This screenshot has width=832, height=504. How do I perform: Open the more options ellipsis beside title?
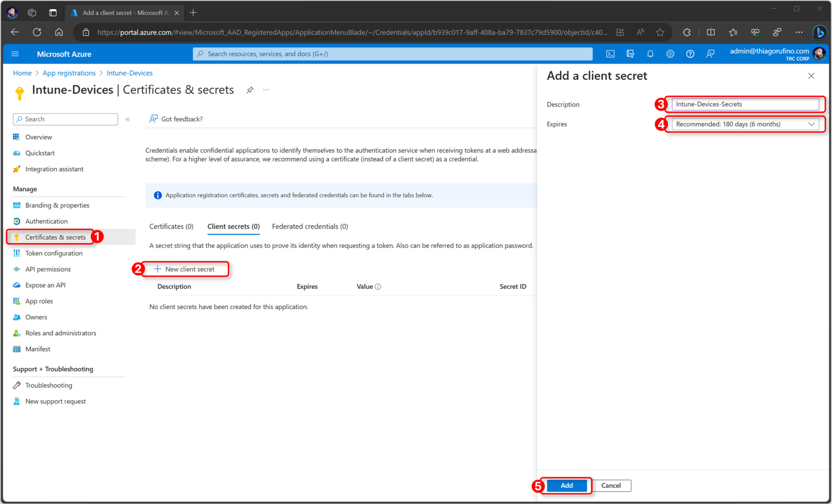[266, 90]
